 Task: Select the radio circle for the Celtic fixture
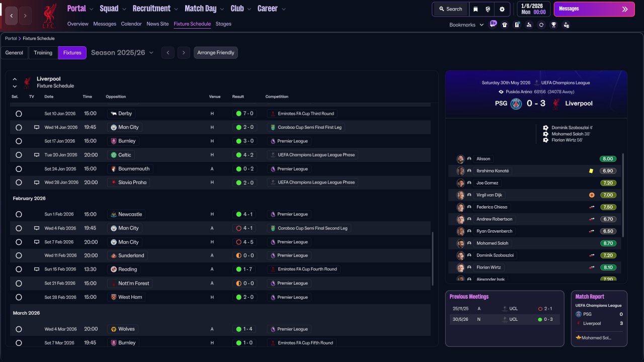[19, 155]
